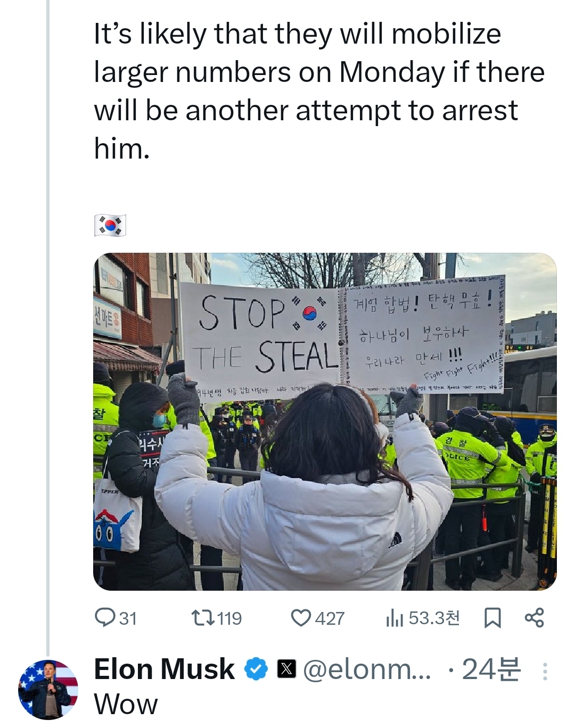Tap the share icon on the post
This screenshot has height=728, width=575.
tap(534, 617)
